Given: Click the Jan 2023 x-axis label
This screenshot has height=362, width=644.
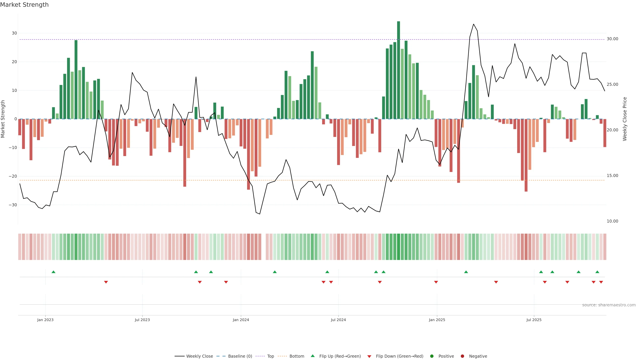Looking at the screenshot, I should (45, 320).
